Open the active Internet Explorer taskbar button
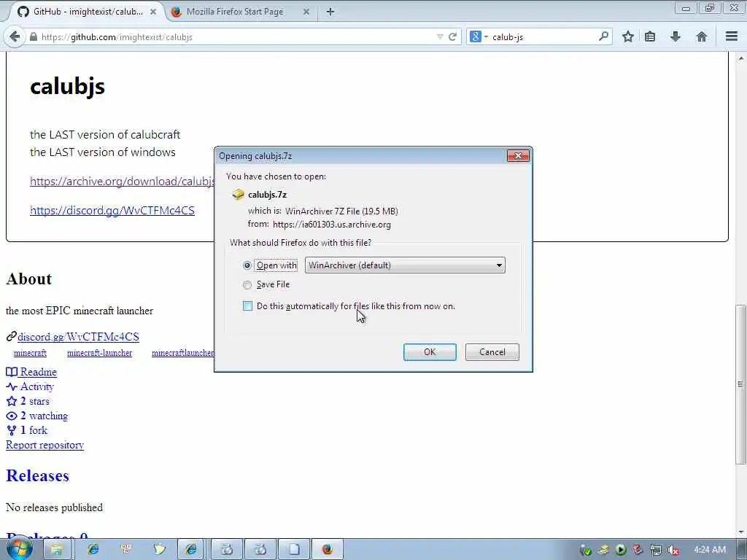The image size is (747, 560). click(191, 550)
